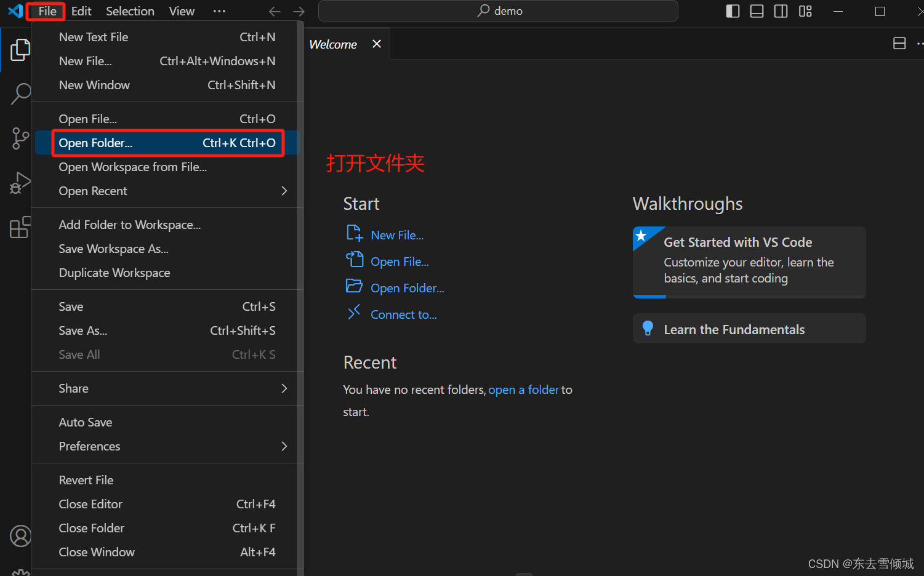
Task: Click the Open File icon under Start
Action: click(x=355, y=260)
